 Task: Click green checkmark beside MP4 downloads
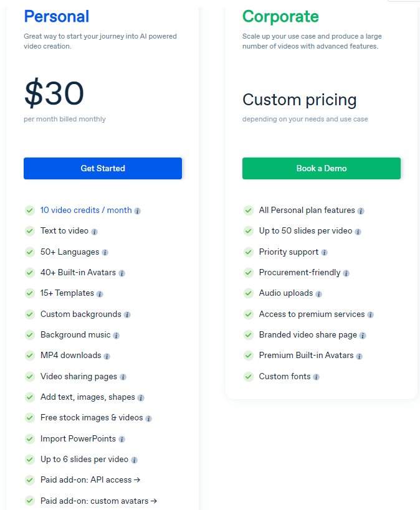30,356
